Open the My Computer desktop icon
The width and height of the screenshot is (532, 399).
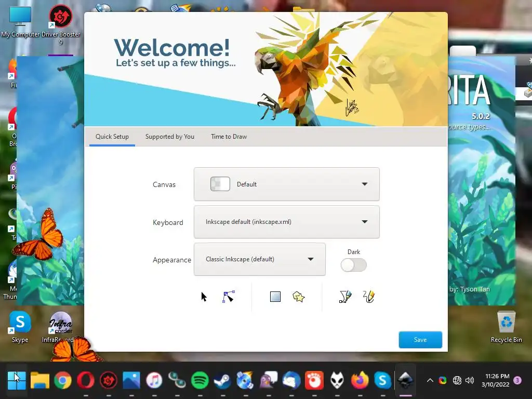(x=20, y=22)
